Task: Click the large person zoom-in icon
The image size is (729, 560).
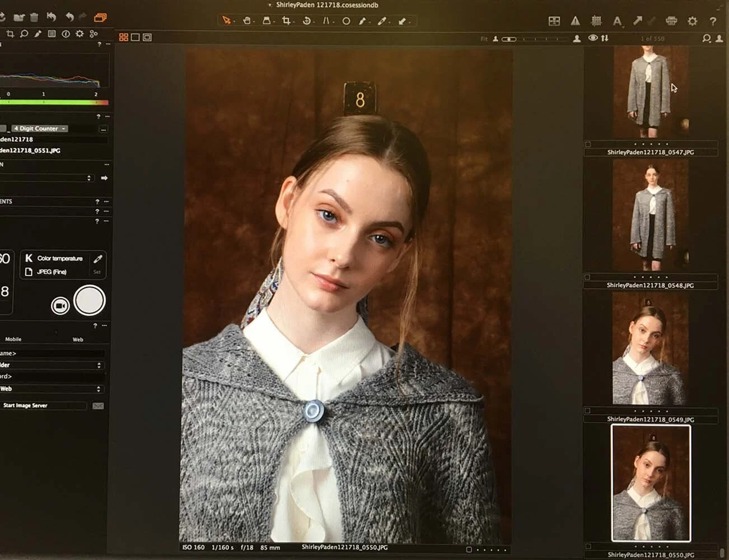Action: coord(577,39)
